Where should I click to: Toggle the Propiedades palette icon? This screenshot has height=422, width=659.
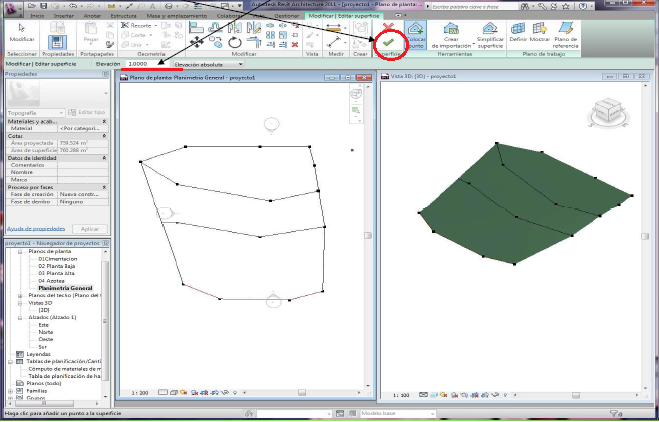[57, 42]
